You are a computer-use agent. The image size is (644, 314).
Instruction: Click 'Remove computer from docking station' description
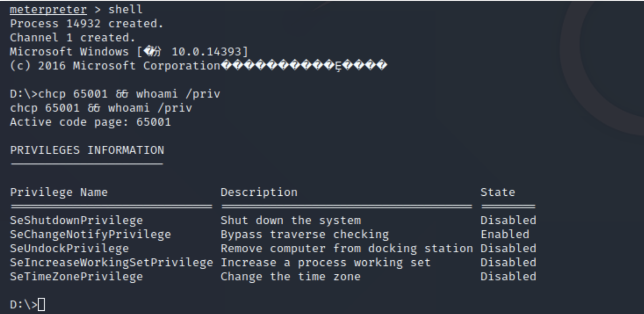(346, 249)
